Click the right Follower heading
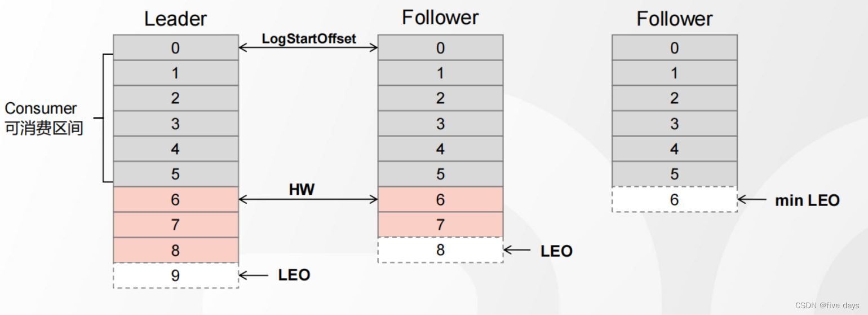The width and height of the screenshot is (868, 315). click(x=675, y=19)
